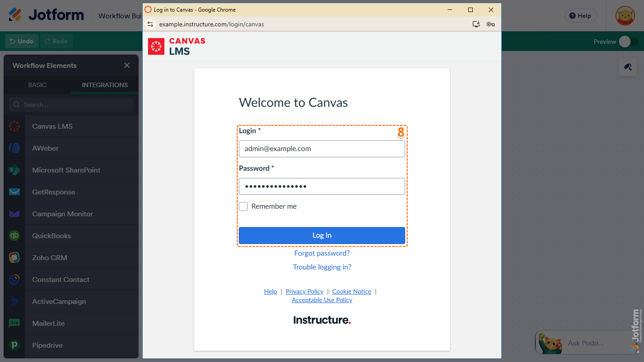Screen dimensions: 644x362
Task: Click the blue Log In button
Action: 322,236
